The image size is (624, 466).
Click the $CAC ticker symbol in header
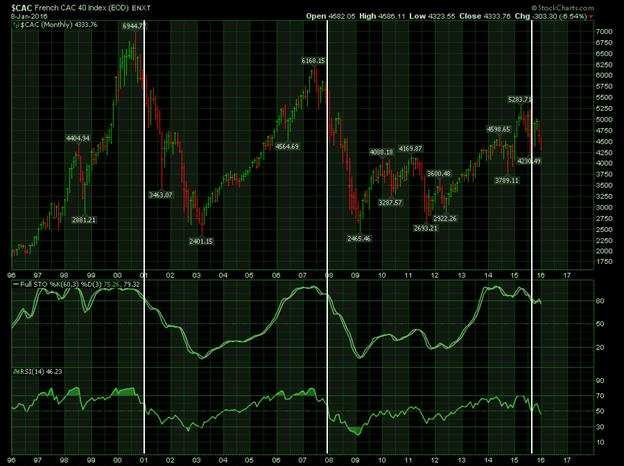(x=20, y=8)
